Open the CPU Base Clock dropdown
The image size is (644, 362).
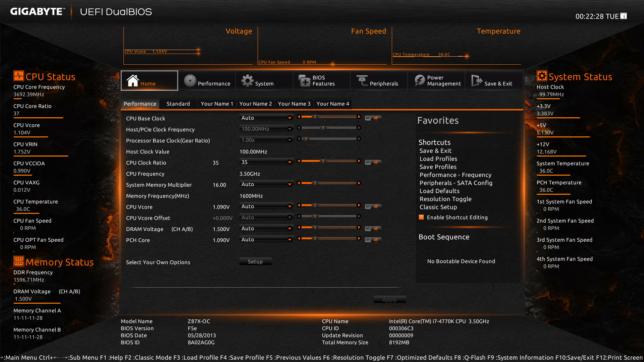[266, 118]
